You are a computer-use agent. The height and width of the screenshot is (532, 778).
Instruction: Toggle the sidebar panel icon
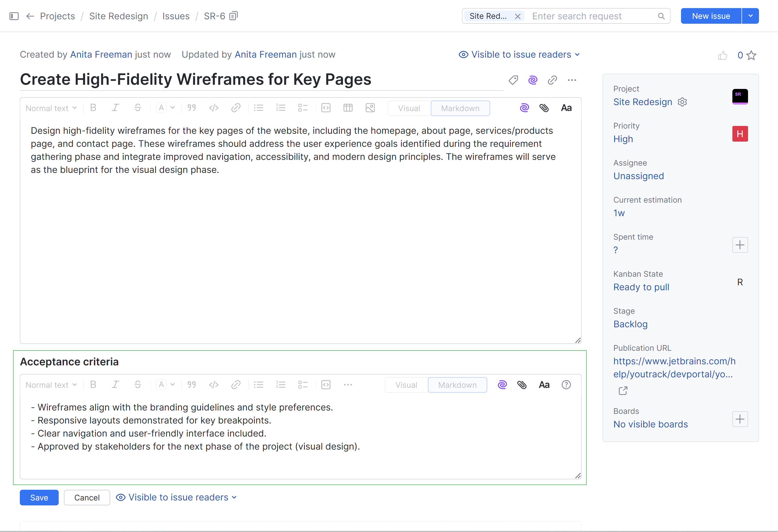14,16
